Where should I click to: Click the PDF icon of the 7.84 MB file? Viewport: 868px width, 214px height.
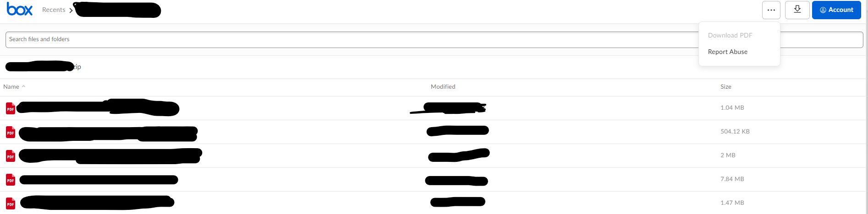click(x=10, y=180)
